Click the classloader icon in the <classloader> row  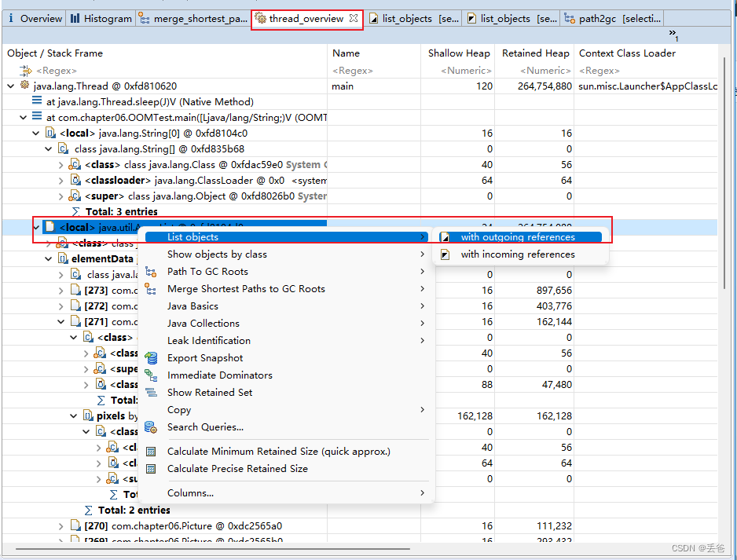75,180
